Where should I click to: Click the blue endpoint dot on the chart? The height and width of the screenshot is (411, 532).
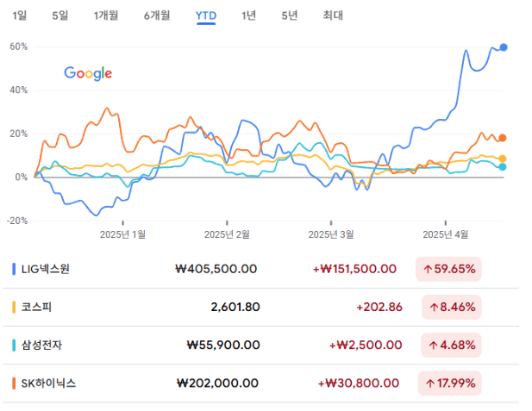[x=504, y=47]
